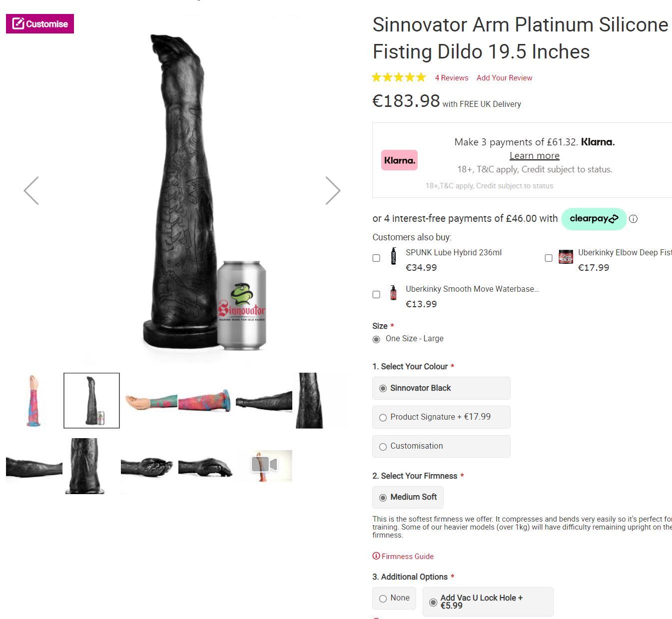This screenshot has width=672, height=619.
Task: Open the 4 Reviews link
Action: click(452, 78)
